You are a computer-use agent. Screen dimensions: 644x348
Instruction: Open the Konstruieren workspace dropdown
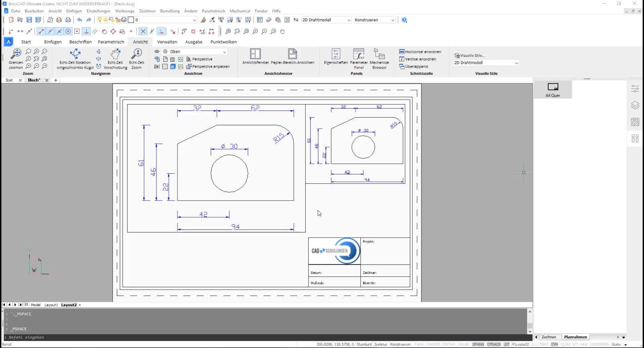coord(375,20)
